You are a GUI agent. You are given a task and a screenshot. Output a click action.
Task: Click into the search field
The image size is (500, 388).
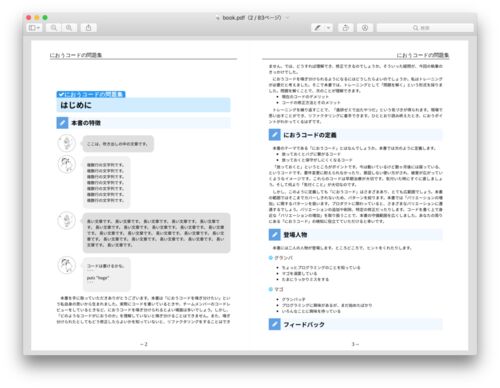tap(425, 28)
